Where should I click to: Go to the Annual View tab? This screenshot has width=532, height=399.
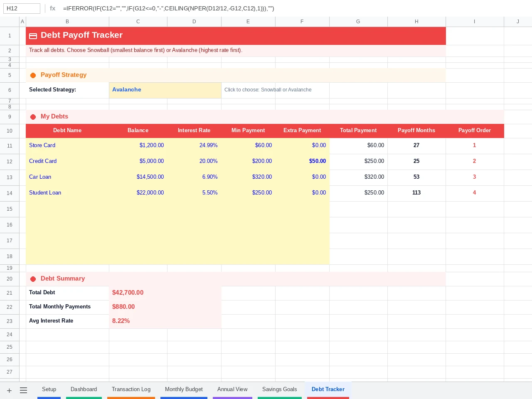(x=232, y=389)
